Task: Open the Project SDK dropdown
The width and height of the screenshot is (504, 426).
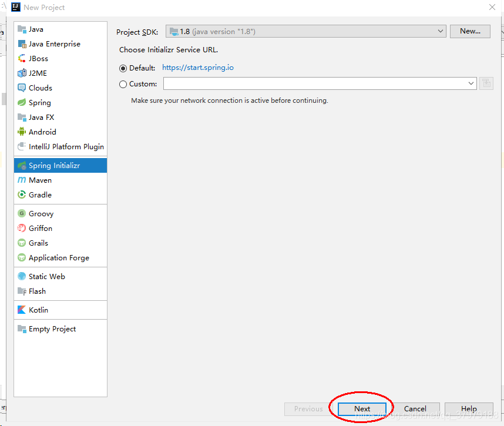Action: pos(305,31)
